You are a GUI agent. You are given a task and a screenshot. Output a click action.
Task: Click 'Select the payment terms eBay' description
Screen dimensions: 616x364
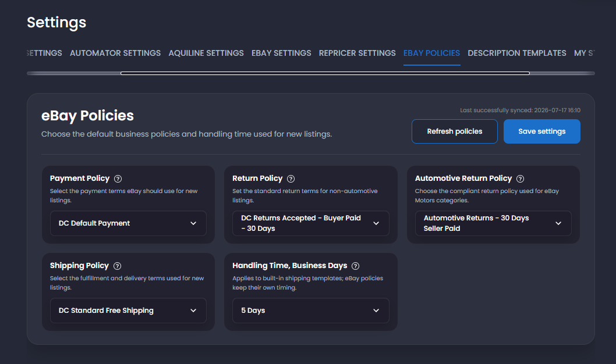[x=124, y=195]
